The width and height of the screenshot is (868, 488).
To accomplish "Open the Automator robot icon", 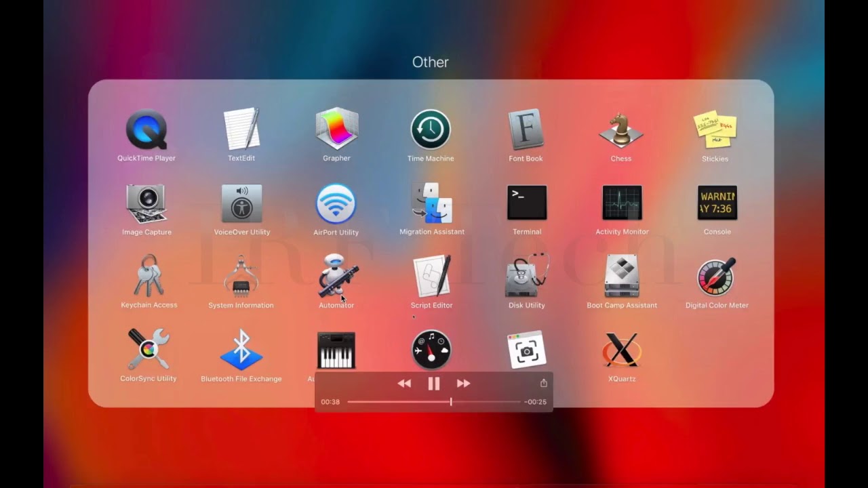I will pyautogui.click(x=337, y=275).
